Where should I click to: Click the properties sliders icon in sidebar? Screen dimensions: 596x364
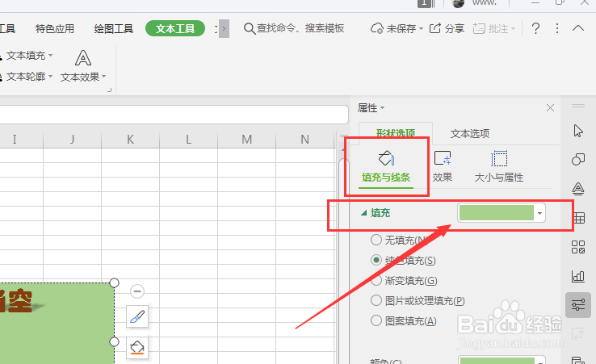(578, 305)
